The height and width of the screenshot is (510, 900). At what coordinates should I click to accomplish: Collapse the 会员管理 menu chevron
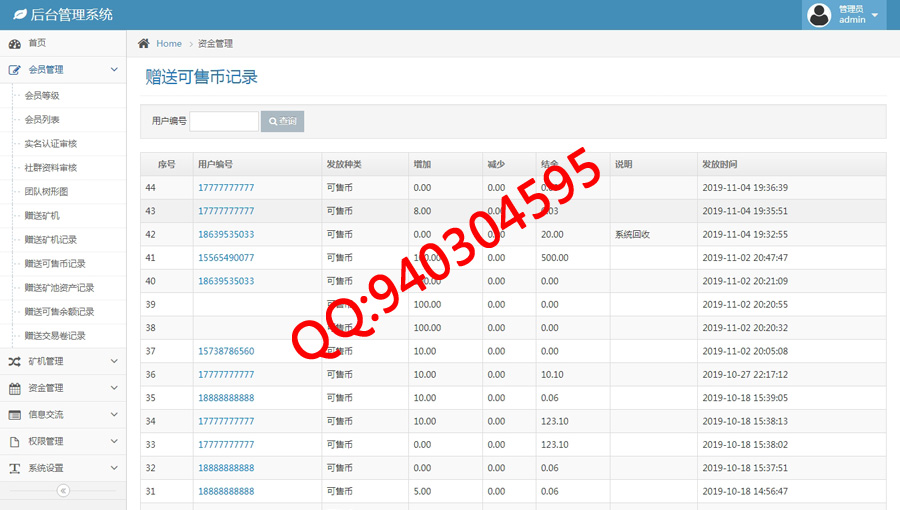(x=114, y=70)
